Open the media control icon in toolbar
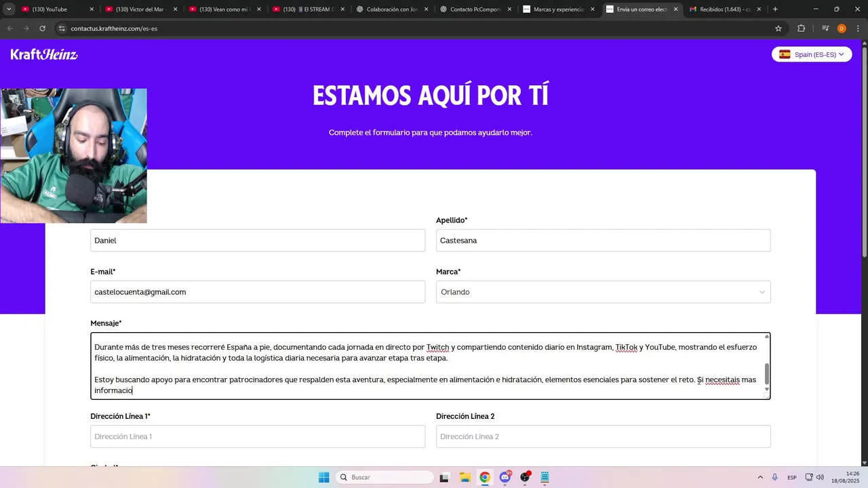Image resolution: width=868 pixels, height=488 pixels. coord(825,28)
